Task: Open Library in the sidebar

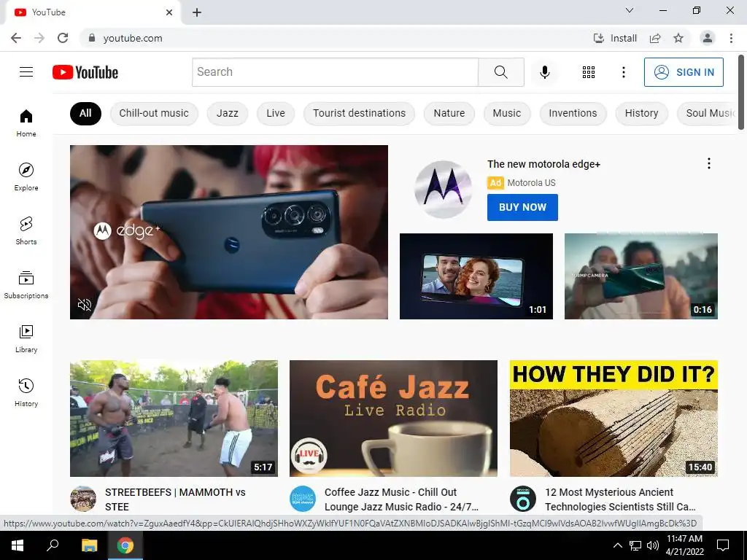Action: pos(26,338)
